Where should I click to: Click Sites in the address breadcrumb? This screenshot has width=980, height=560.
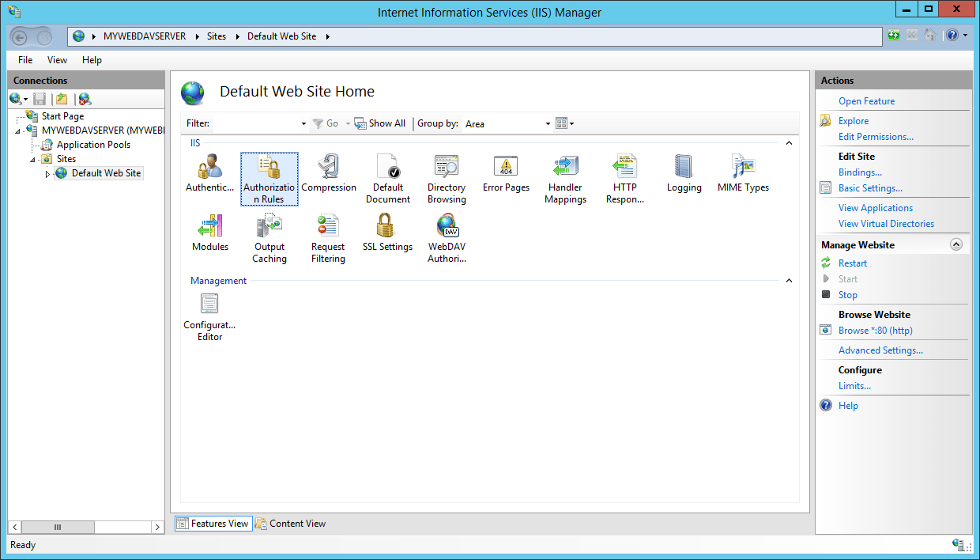pyautogui.click(x=217, y=36)
